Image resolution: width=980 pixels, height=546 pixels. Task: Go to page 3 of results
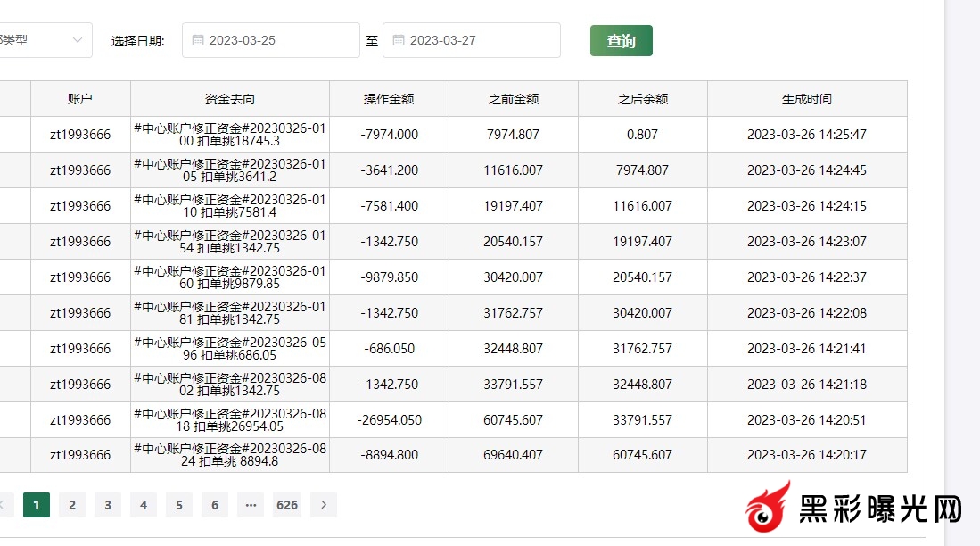click(108, 505)
